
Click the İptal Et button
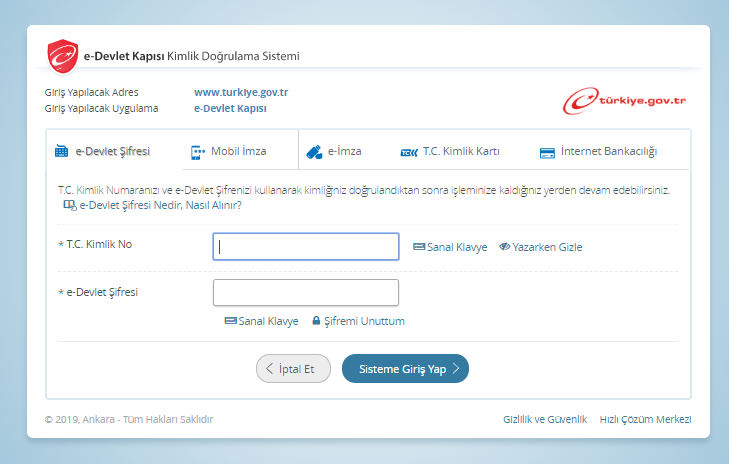click(293, 368)
